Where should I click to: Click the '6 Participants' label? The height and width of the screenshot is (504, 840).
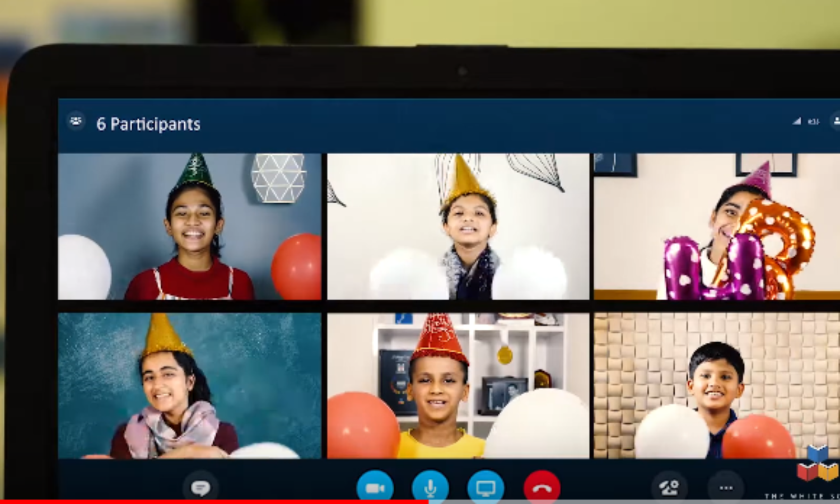pos(148,124)
